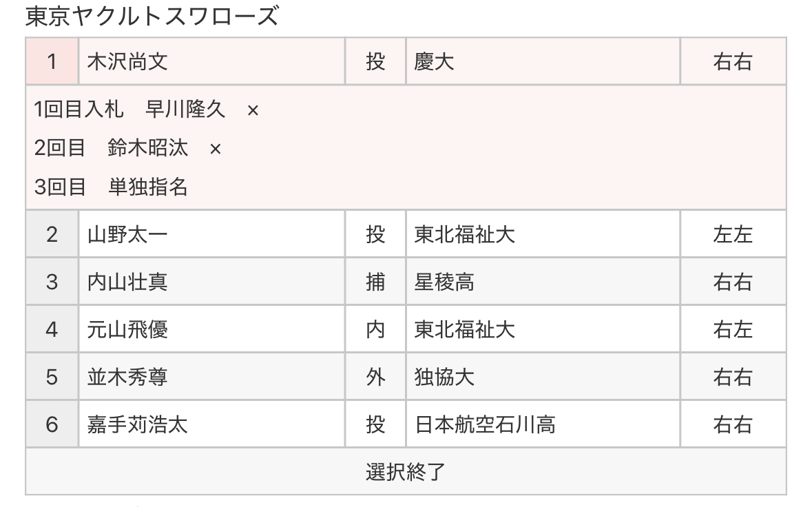The width and height of the screenshot is (812, 507).
Task: Click the 選択終了 footer row
Action: click(x=406, y=471)
